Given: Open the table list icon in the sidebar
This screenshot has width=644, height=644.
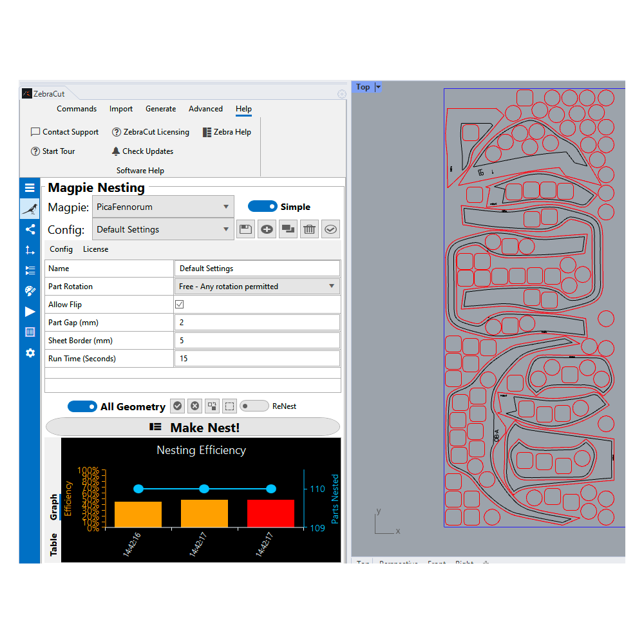Looking at the screenshot, I should tap(30, 332).
